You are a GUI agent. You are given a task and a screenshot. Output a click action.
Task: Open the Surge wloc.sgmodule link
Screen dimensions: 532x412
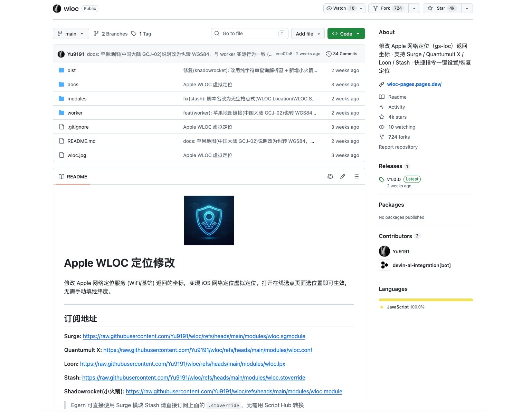[x=194, y=336]
